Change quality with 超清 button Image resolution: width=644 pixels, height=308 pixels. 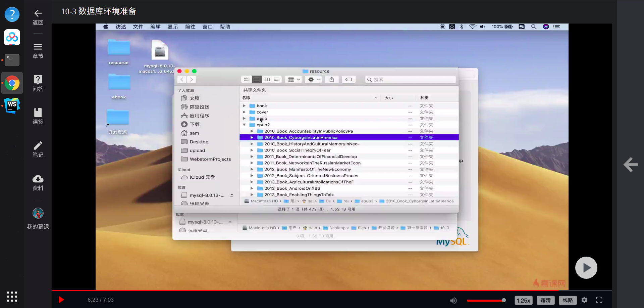point(546,300)
